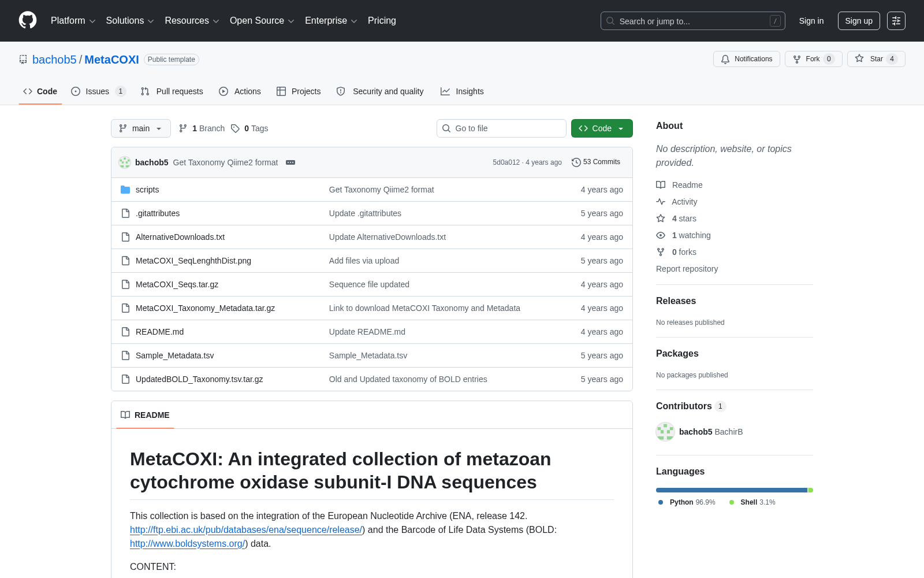The image size is (924, 578).
Task: Open the green Code dropdown button
Action: coord(602,128)
